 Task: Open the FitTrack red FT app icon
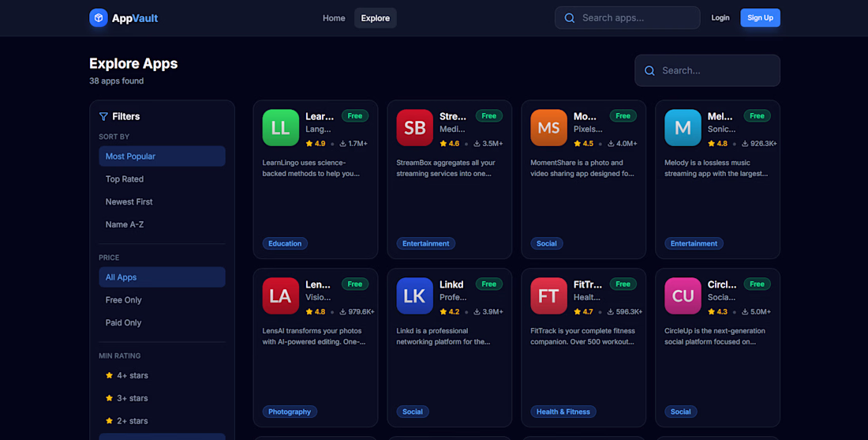click(548, 296)
